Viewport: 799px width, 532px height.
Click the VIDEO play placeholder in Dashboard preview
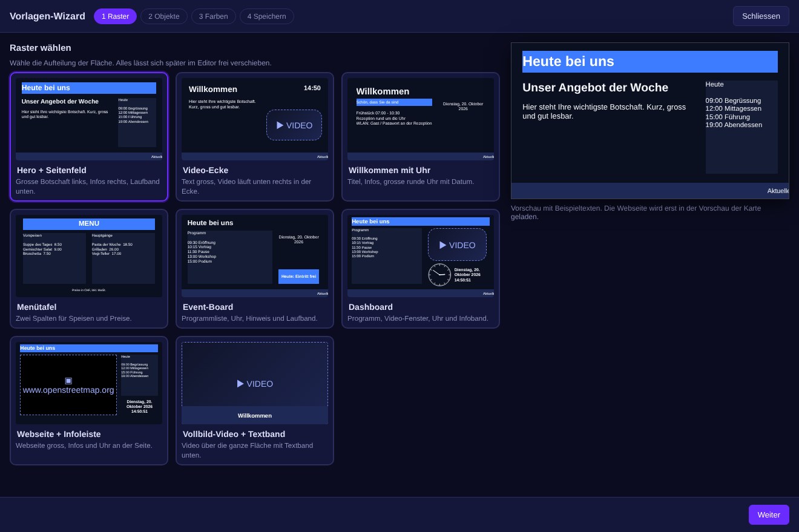click(x=457, y=245)
